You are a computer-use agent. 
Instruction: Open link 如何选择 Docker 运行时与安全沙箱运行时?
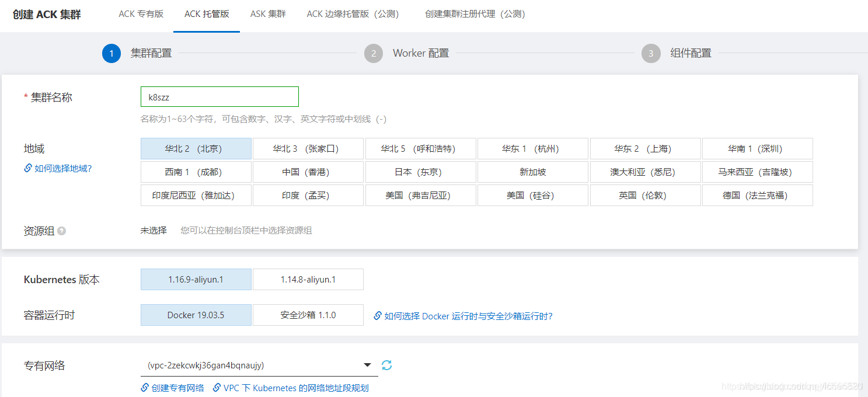(x=468, y=316)
